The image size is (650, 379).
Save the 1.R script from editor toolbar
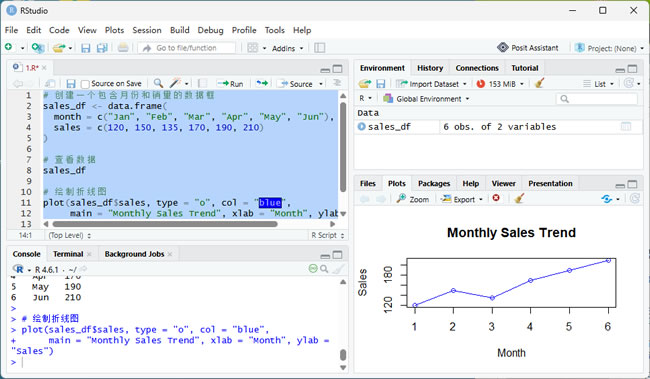tap(71, 84)
